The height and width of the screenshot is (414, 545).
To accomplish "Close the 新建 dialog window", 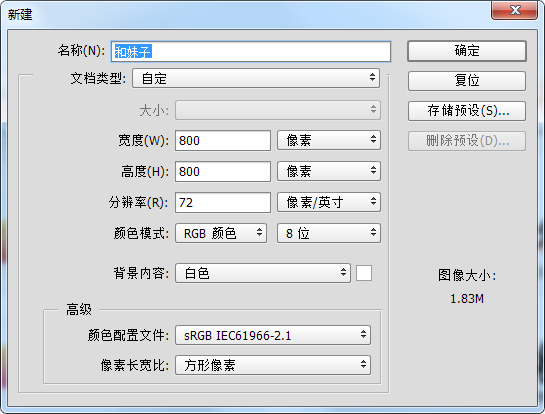I will [x=514, y=10].
